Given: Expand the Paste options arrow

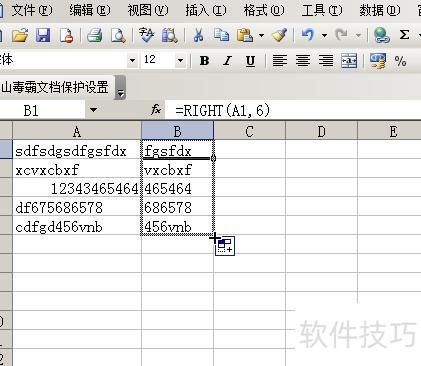Looking at the screenshot, I should [x=261, y=35].
